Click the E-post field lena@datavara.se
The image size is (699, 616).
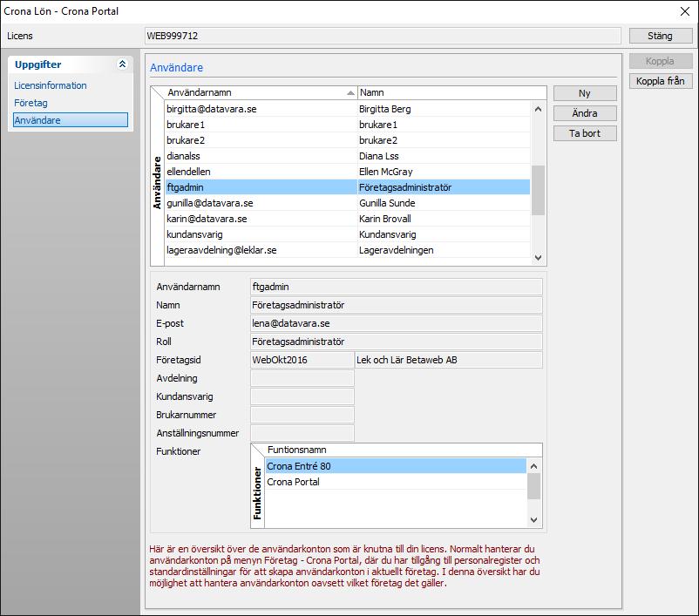tap(397, 323)
